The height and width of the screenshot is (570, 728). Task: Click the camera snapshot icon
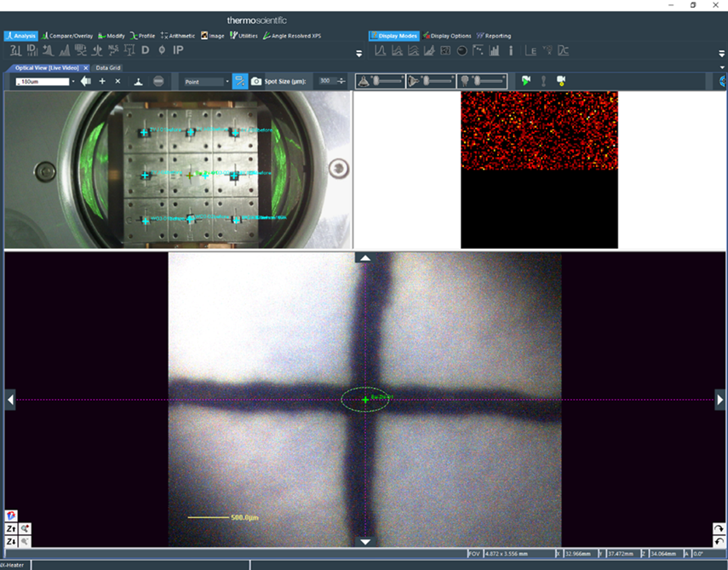[x=256, y=81]
